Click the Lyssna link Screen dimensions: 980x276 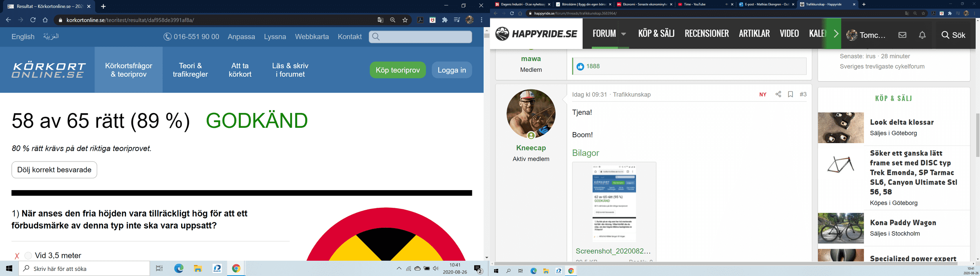click(x=275, y=36)
